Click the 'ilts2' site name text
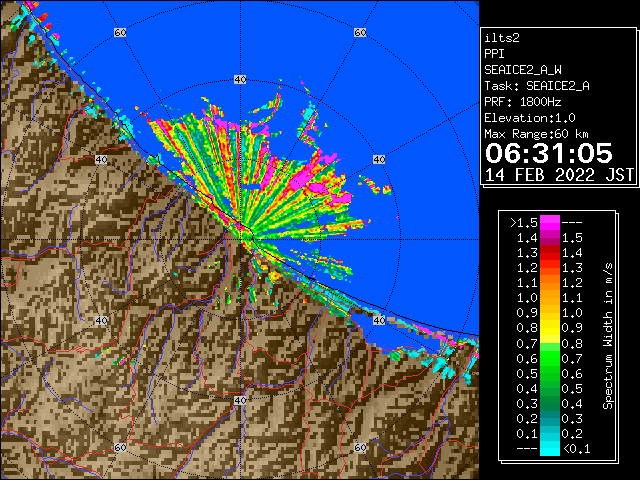 pyautogui.click(x=502, y=38)
